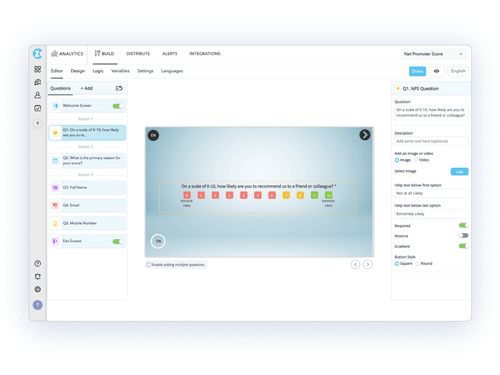
Task: Select the Video radio option
Action: click(x=416, y=160)
